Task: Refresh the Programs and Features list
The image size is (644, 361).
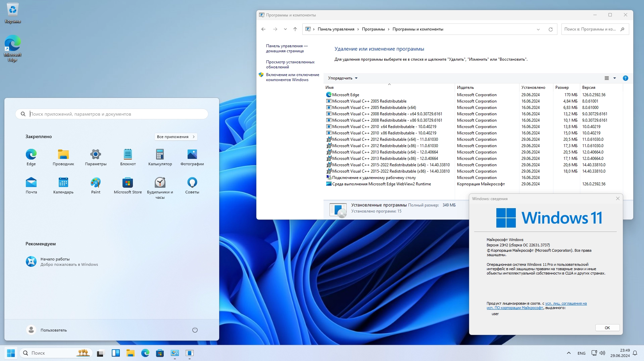Action: 550,29
